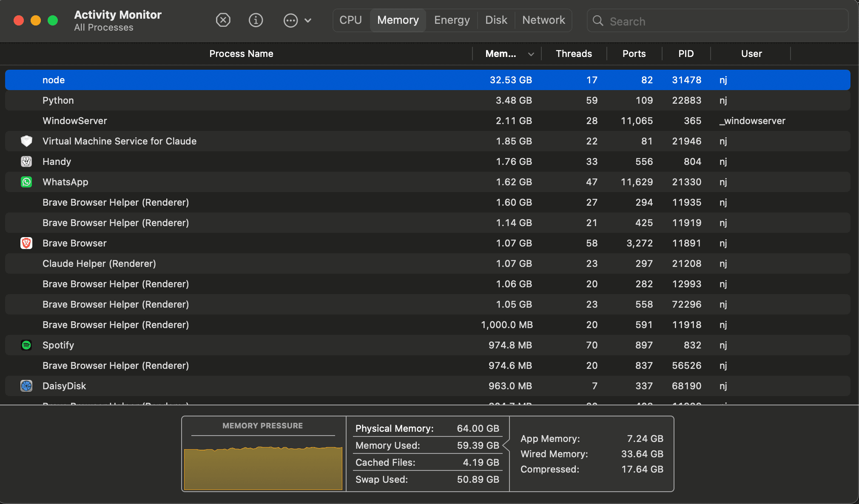Sort by the Threads column header
This screenshot has height=504, width=859.
tap(574, 54)
